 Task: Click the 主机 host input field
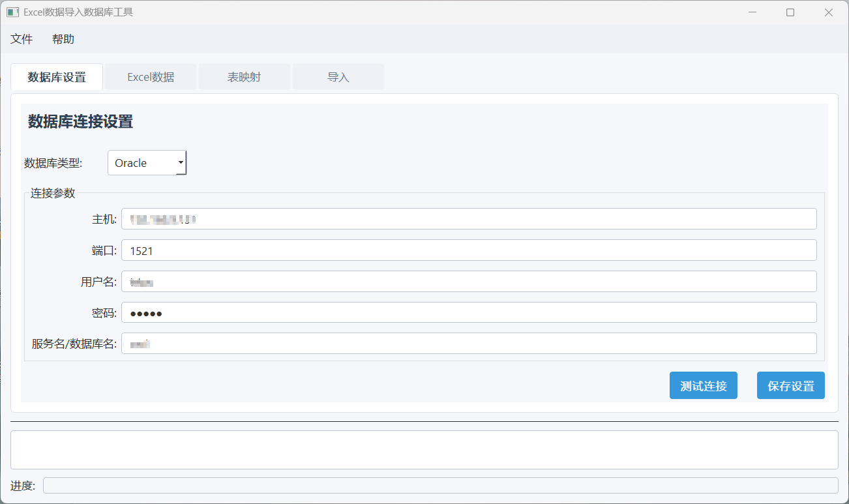(x=469, y=219)
